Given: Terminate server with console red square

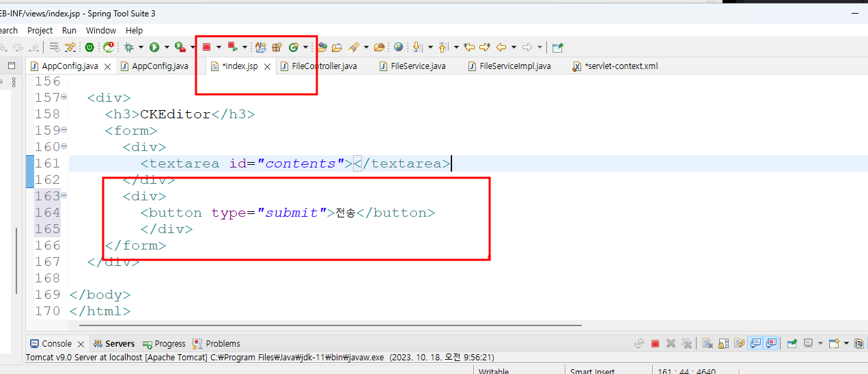Looking at the screenshot, I should pos(655,343).
